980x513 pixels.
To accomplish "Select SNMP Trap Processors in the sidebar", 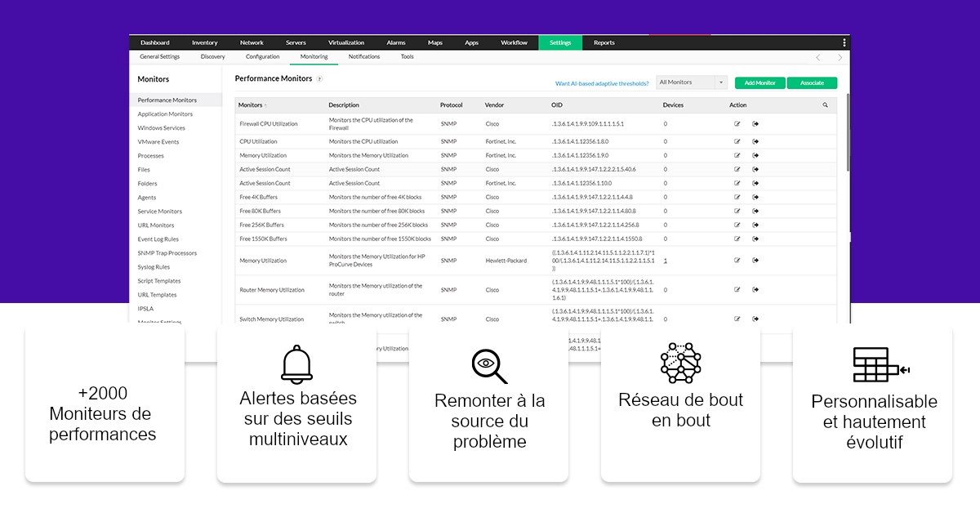I will 169,252.
